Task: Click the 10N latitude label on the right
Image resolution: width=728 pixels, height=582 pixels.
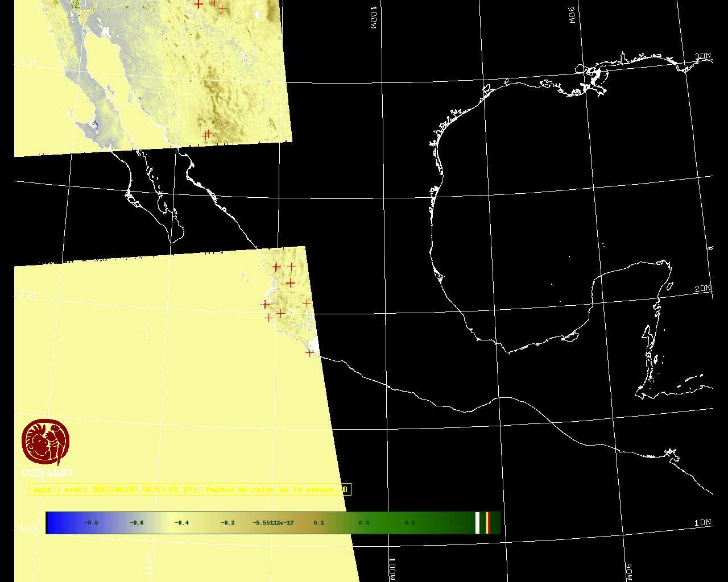Action: tap(702, 522)
